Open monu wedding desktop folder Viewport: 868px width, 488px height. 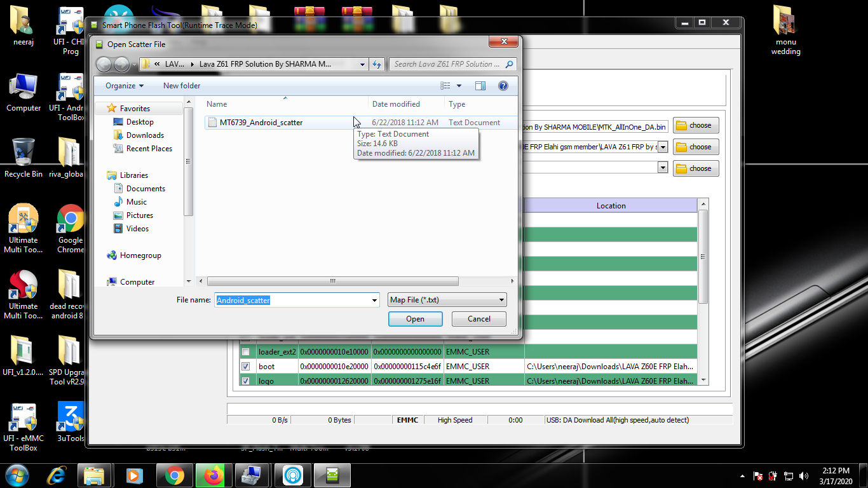[x=786, y=29]
